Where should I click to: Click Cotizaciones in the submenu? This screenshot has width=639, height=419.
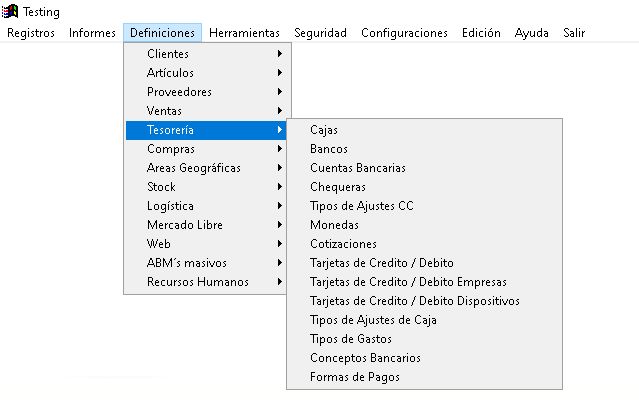point(343,244)
